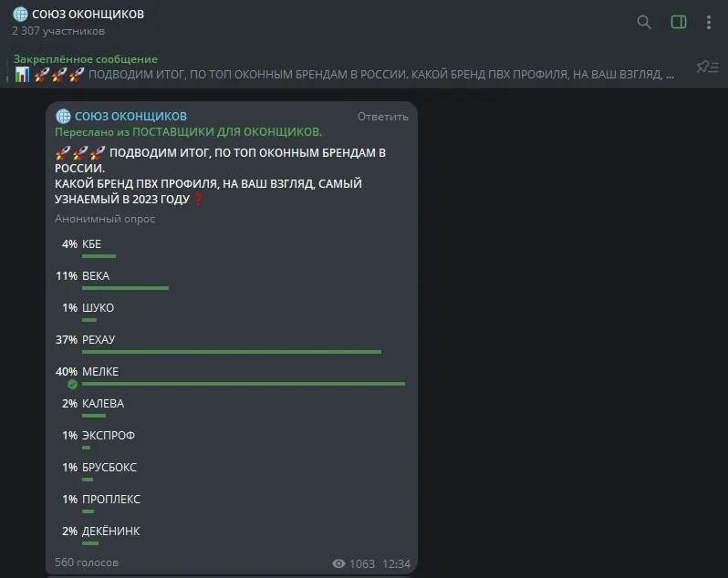Click the globe avatar in the chat header
The height and width of the screenshot is (578, 728).
pyautogui.click(x=20, y=14)
